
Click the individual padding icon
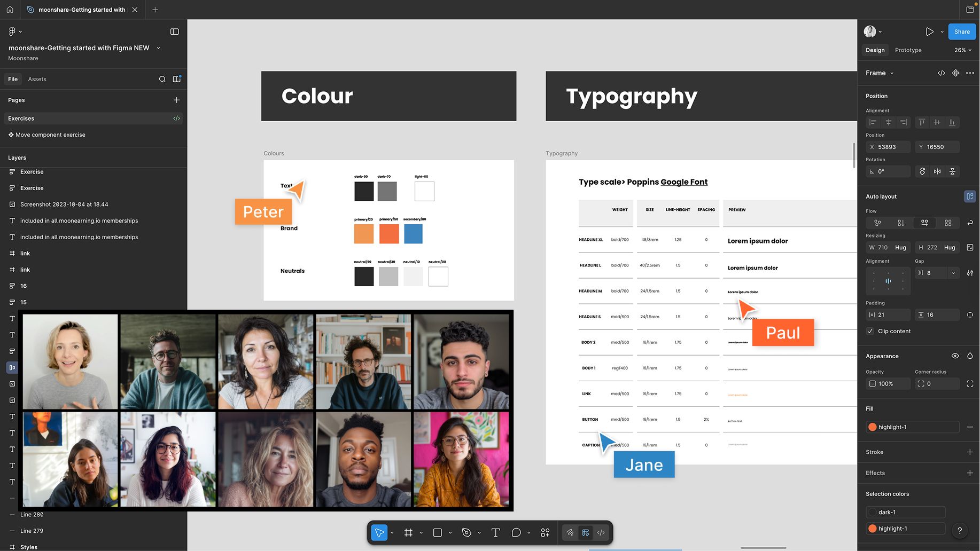pos(970,315)
